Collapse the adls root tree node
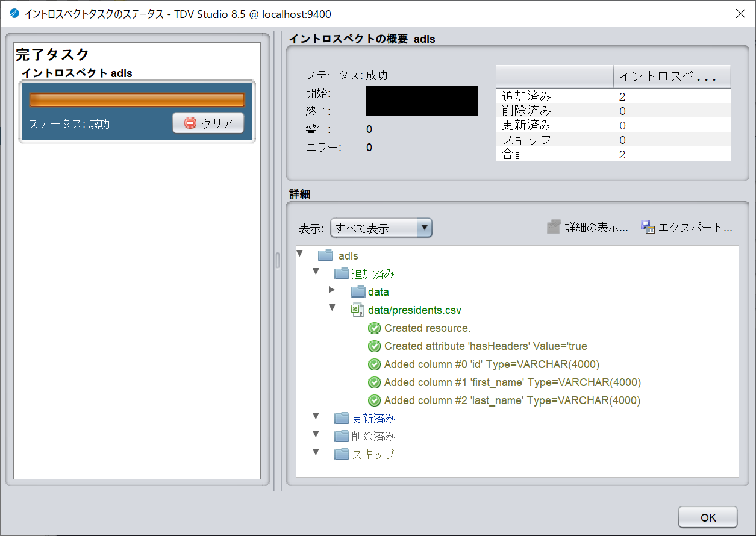Viewport: 756px width, 536px height. tap(300, 254)
